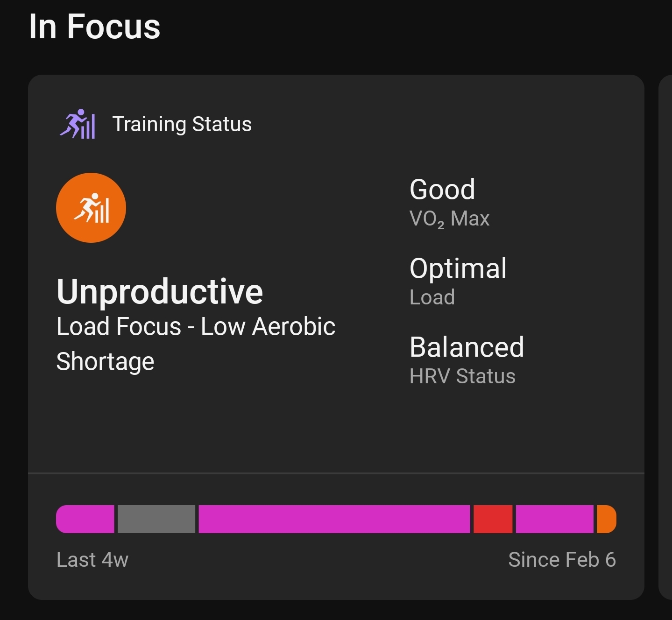
Task: Tap the Last 4w timeline label
Action: pyautogui.click(x=92, y=559)
